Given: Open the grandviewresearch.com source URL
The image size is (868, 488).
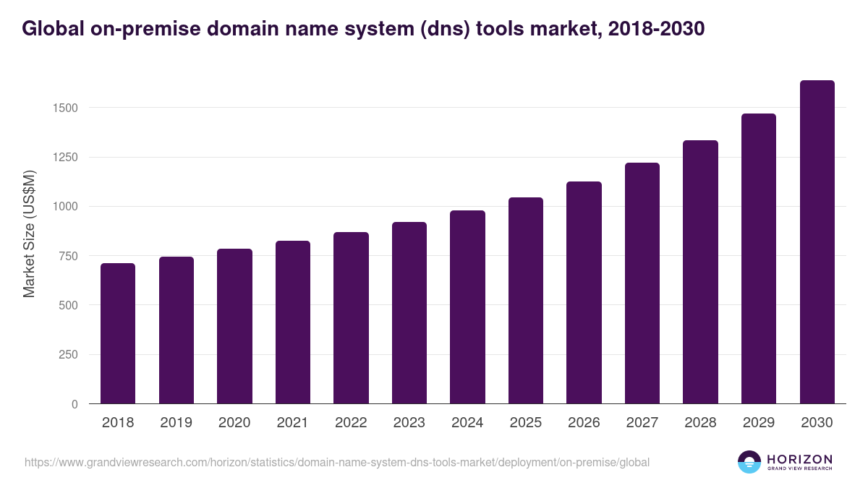Looking at the screenshot, I should click(x=337, y=462).
